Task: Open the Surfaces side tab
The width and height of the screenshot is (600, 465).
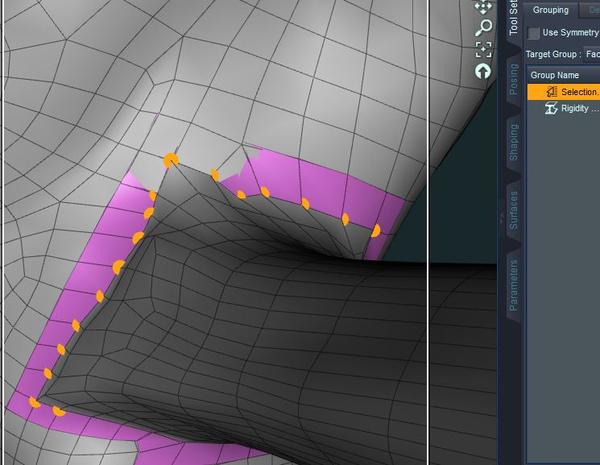Action: (x=514, y=210)
